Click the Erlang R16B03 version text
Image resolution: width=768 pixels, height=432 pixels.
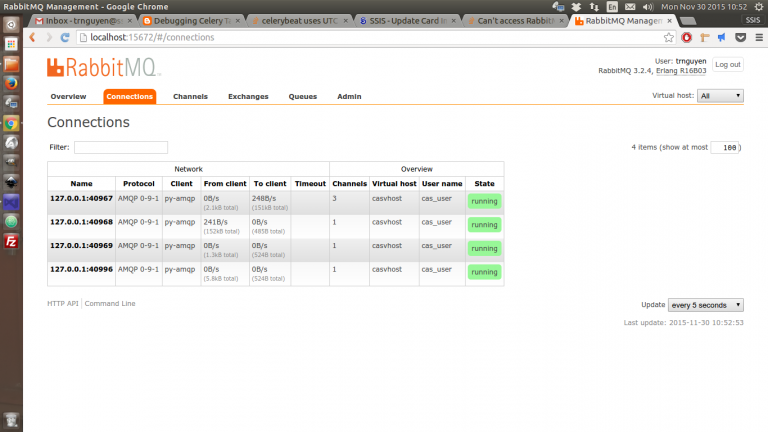pos(681,71)
